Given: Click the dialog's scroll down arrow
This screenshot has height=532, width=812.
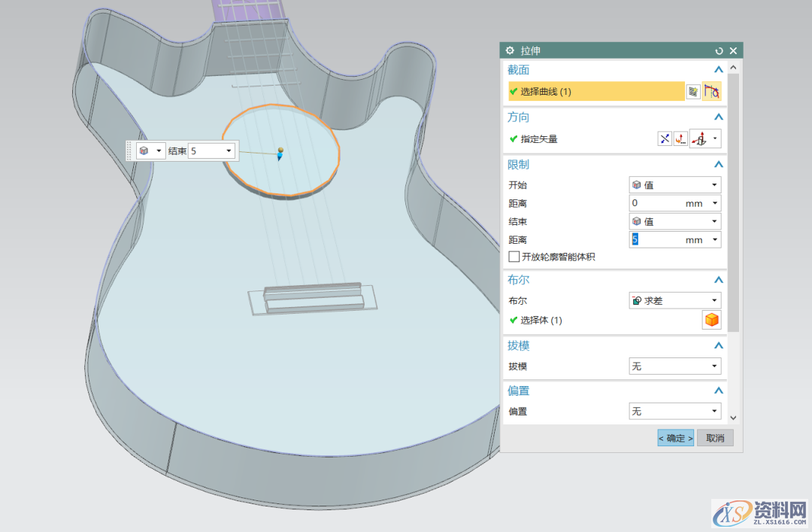Looking at the screenshot, I should [x=733, y=418].
